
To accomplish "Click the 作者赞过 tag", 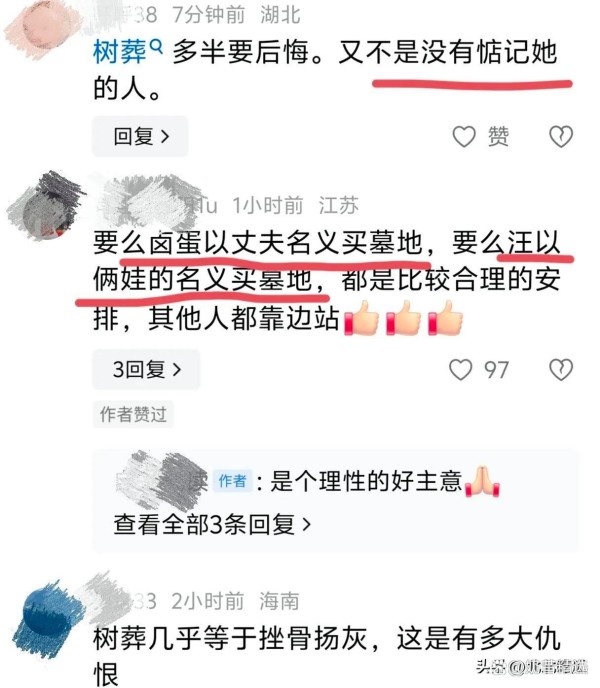I will [x=133, y=414].
